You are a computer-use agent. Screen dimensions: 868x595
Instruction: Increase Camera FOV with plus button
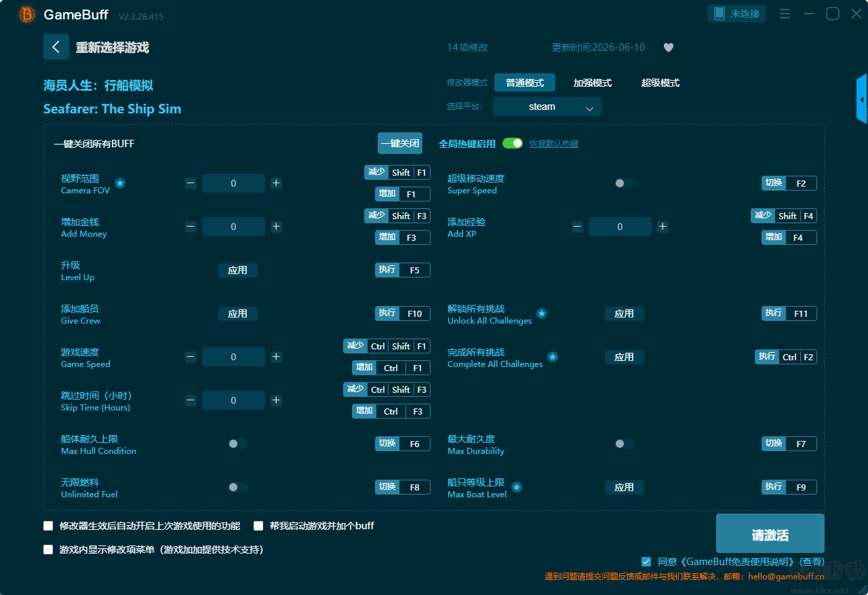click(276, 183)
